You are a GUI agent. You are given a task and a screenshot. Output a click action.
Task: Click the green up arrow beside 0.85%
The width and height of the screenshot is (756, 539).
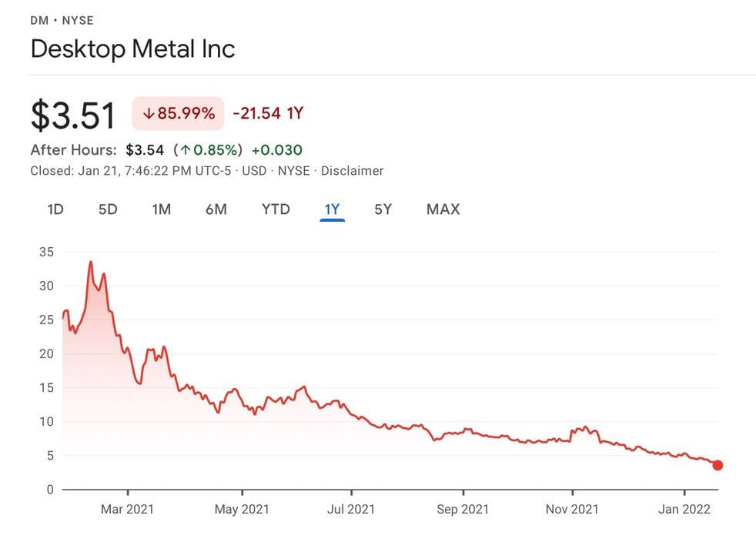point(187,150)
